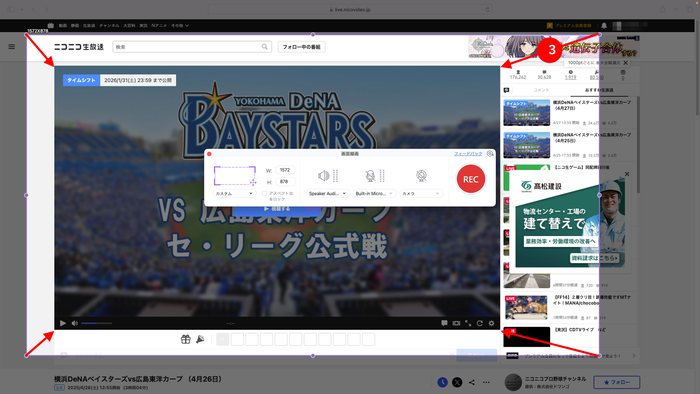Open フォロー中の番組 followed programs
Viewport: 700px width, 394px height.
click(302, 47)
